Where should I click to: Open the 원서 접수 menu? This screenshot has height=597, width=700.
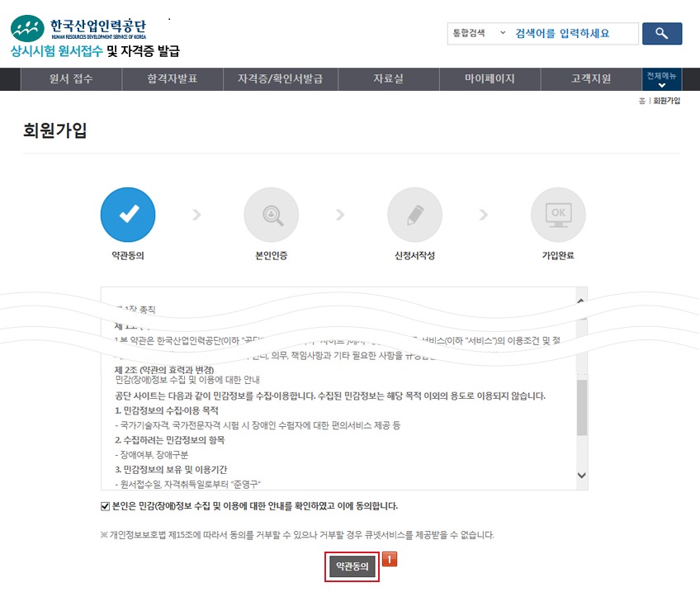tap(71, 79)
